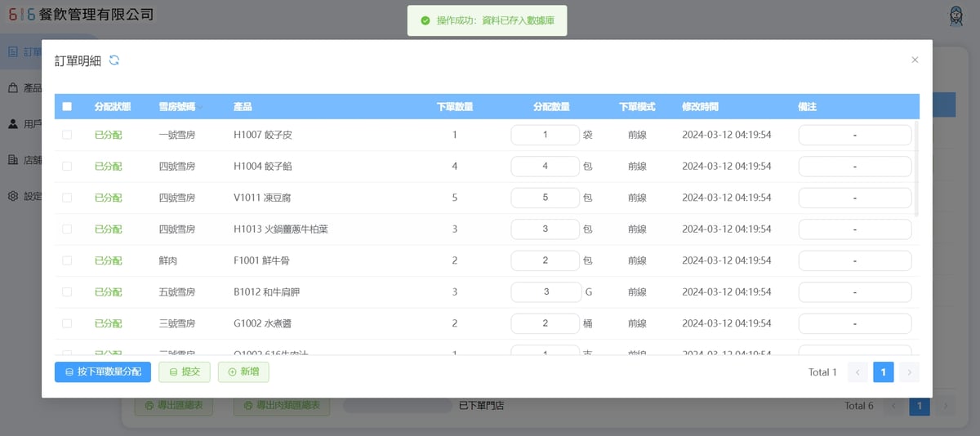Click the 用戶 person icon in sidebar

click(13, 124)
